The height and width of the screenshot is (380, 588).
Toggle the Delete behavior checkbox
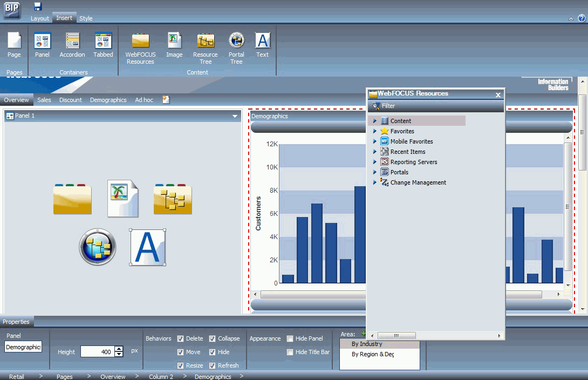tap(180, 339)
